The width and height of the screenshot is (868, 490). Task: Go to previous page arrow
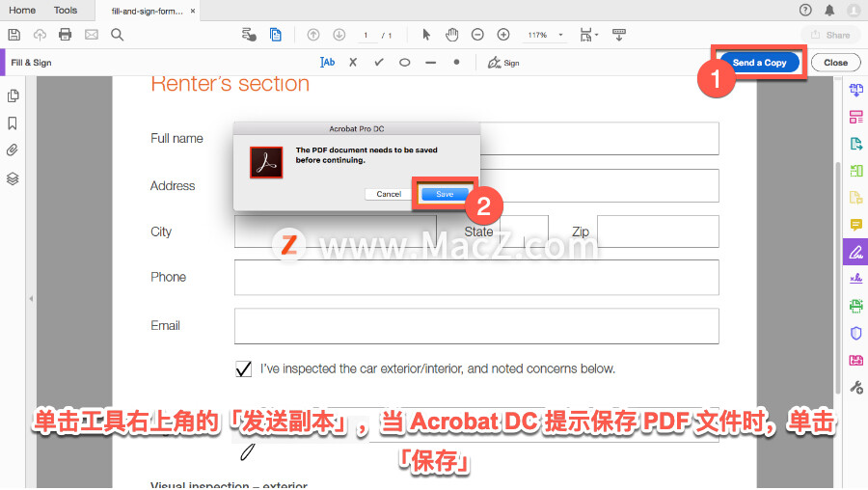click(x=313, y=35)
